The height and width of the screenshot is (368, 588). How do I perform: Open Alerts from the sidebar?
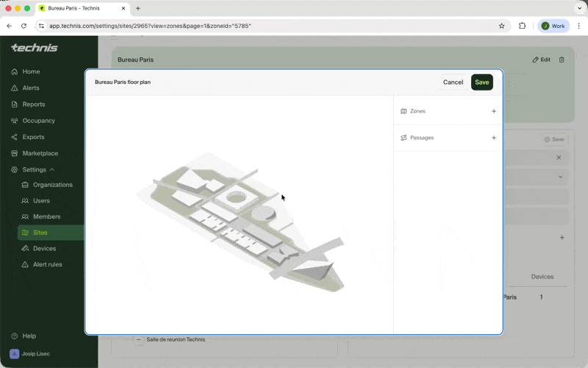31,88
